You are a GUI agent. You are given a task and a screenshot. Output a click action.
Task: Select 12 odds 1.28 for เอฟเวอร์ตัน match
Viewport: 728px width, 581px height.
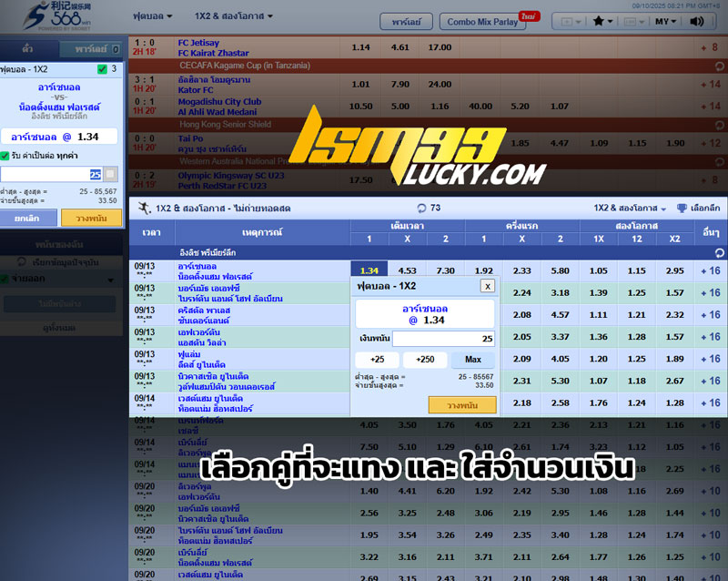[636, 337]
